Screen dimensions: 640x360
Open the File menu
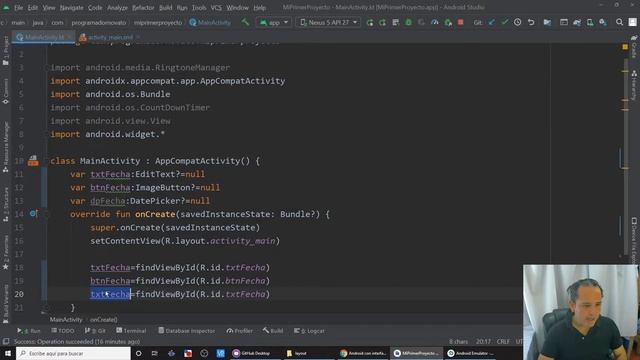[18, 7]
